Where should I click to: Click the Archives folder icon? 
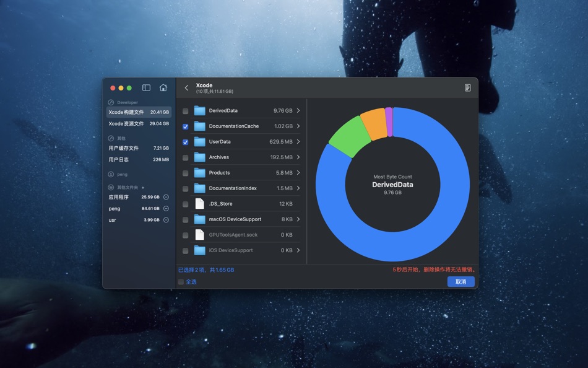tap(199, 157)
